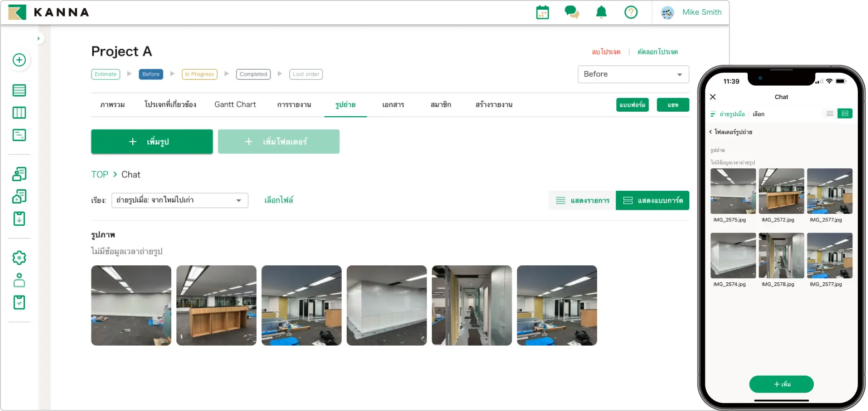Click the notification bell icon

click(x=601, y=12)
